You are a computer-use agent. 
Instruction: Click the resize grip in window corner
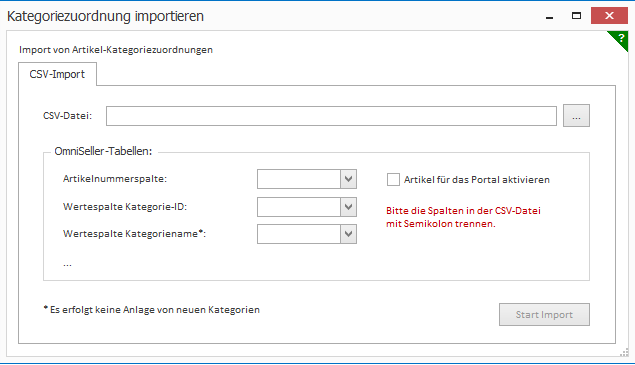(624, 353)
